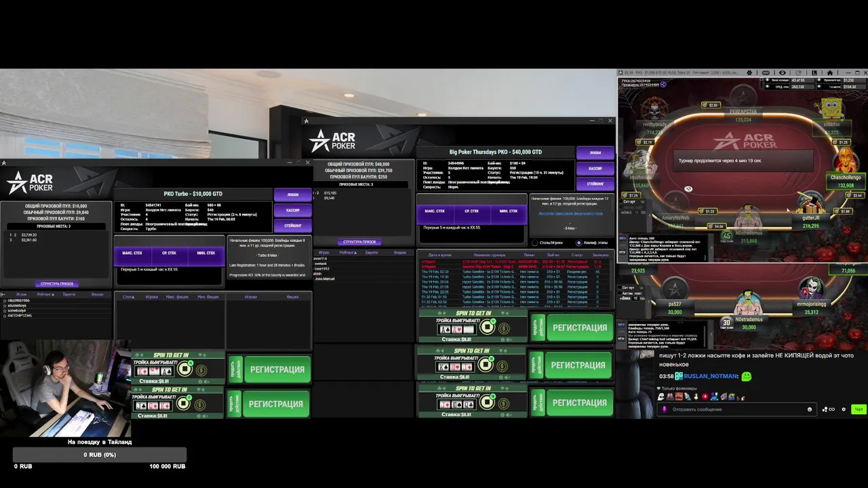Click top продать действие button in Big Poker Thursdays window
Screen dimensions: 868x488
(x=538, y=328)
